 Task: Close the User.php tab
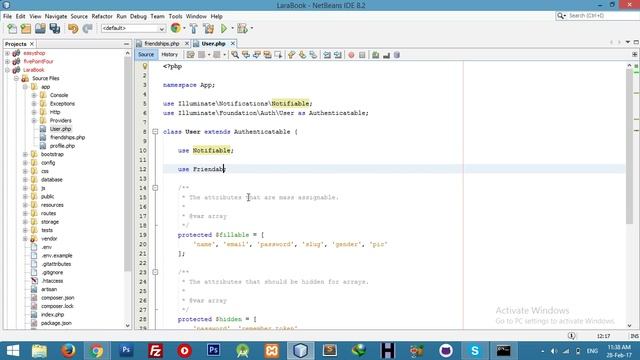pyautogui.click(x=233, y=43)
